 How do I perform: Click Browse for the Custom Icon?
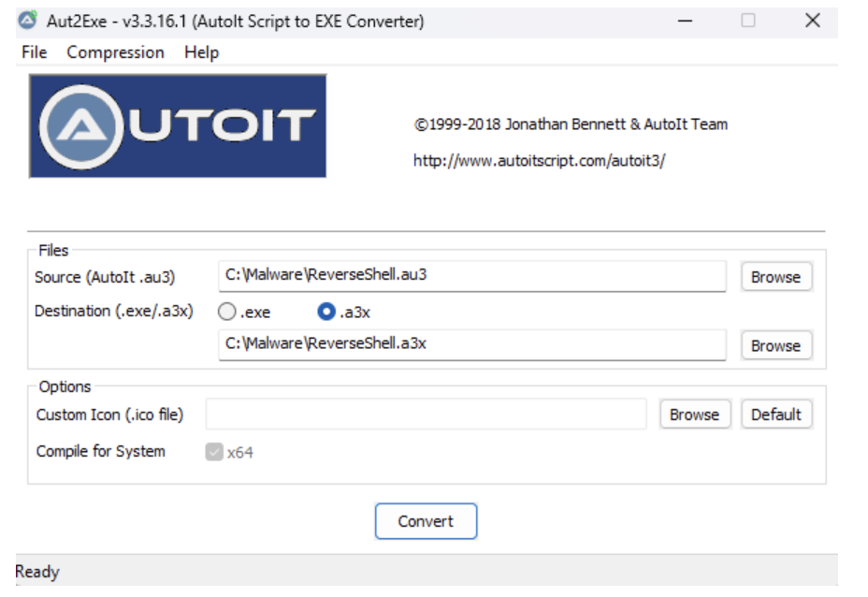coord(695,415)
